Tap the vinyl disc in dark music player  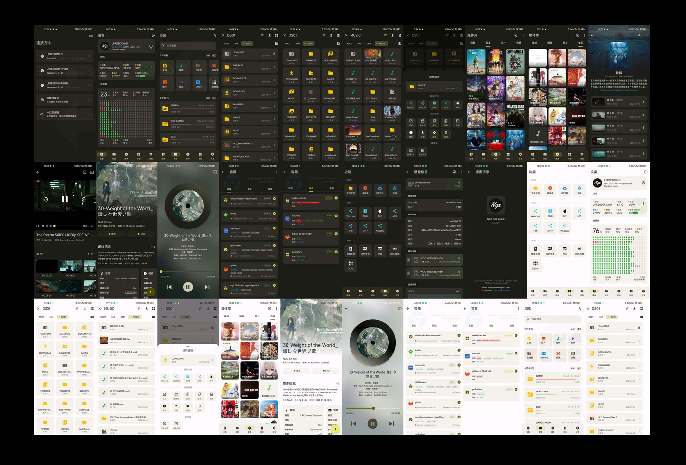click(x=188, y=206)
